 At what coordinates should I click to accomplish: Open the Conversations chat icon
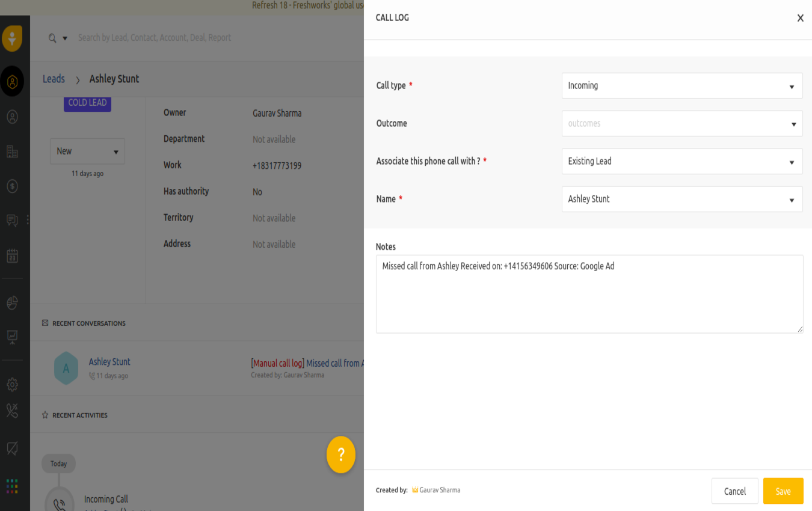[x=11, y=220]
